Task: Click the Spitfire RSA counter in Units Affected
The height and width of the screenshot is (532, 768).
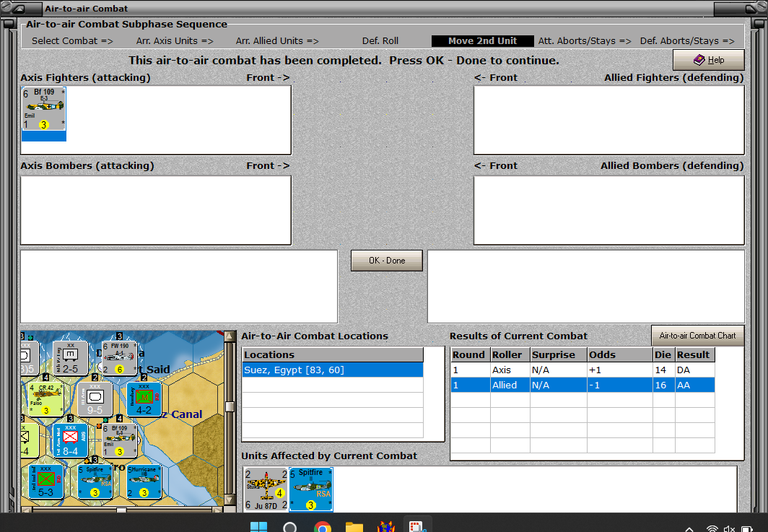Action: tap(310, 489)
